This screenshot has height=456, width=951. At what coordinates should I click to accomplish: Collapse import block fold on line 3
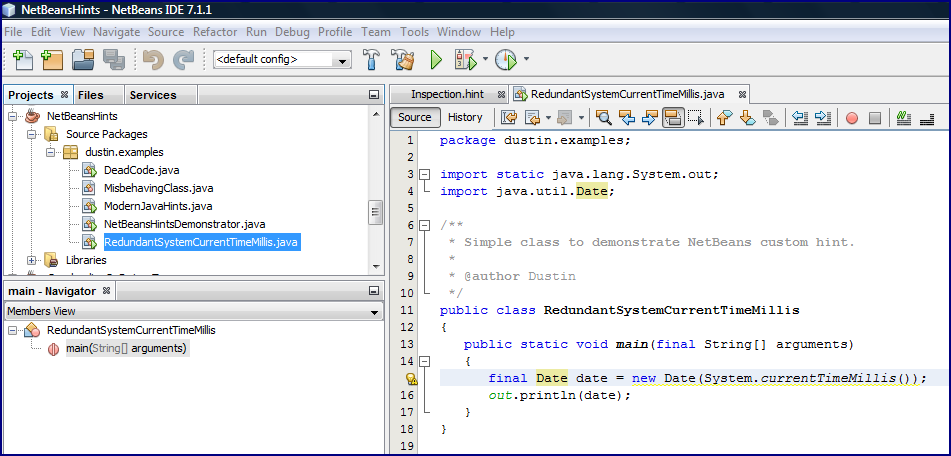pyautogui.click(x=425, y=174)
